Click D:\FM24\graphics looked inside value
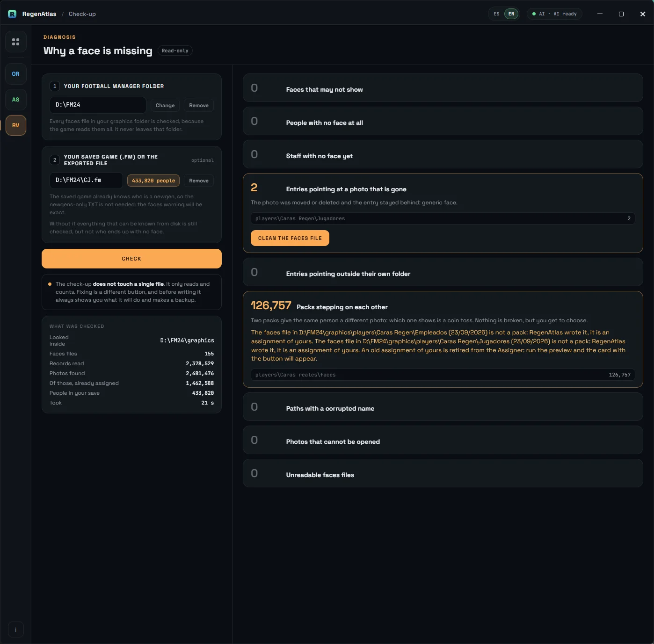The height and width of the screenshot is (644, 654). (x=187, y=340)
